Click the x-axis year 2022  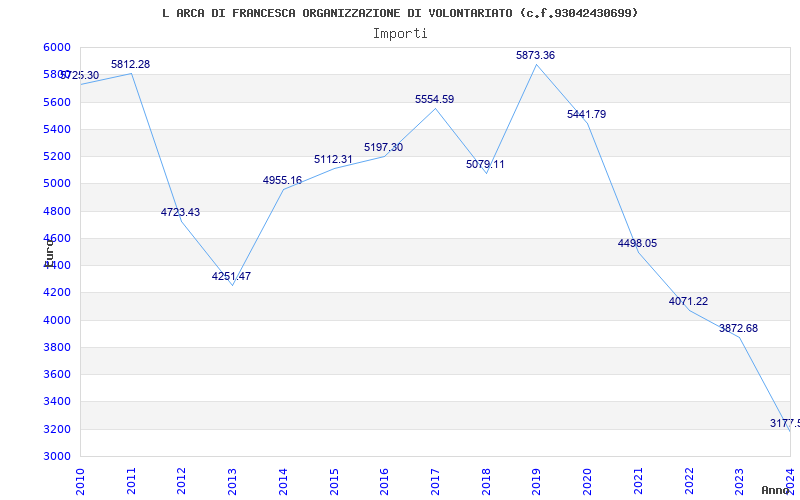coord(689,481)
